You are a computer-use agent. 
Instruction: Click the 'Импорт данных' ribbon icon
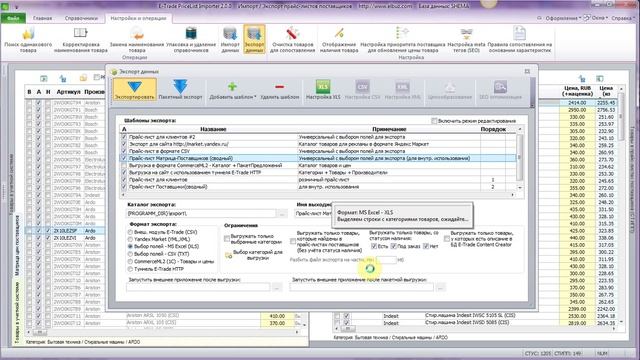(230, 39)
